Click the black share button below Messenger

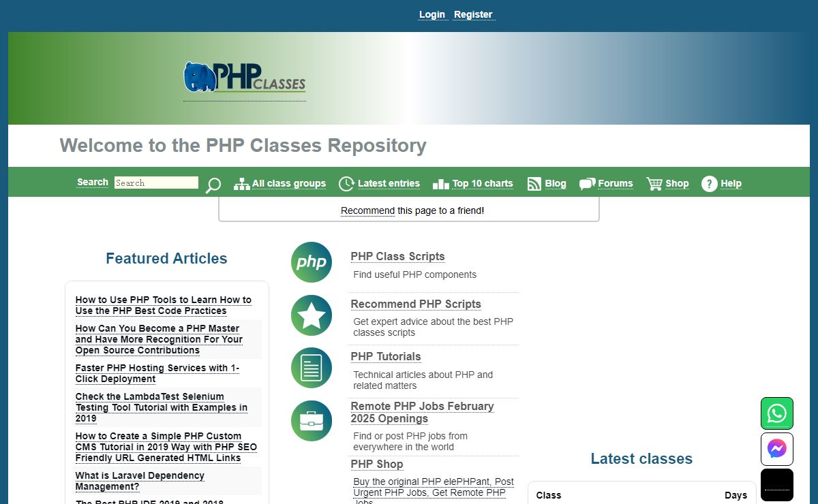click(x=777, y=485)
